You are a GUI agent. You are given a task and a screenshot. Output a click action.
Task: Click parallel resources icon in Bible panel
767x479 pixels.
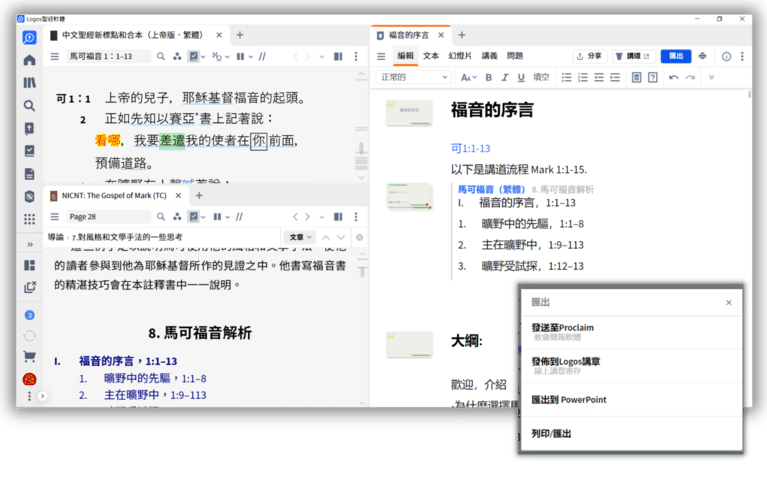pos(177,56)
